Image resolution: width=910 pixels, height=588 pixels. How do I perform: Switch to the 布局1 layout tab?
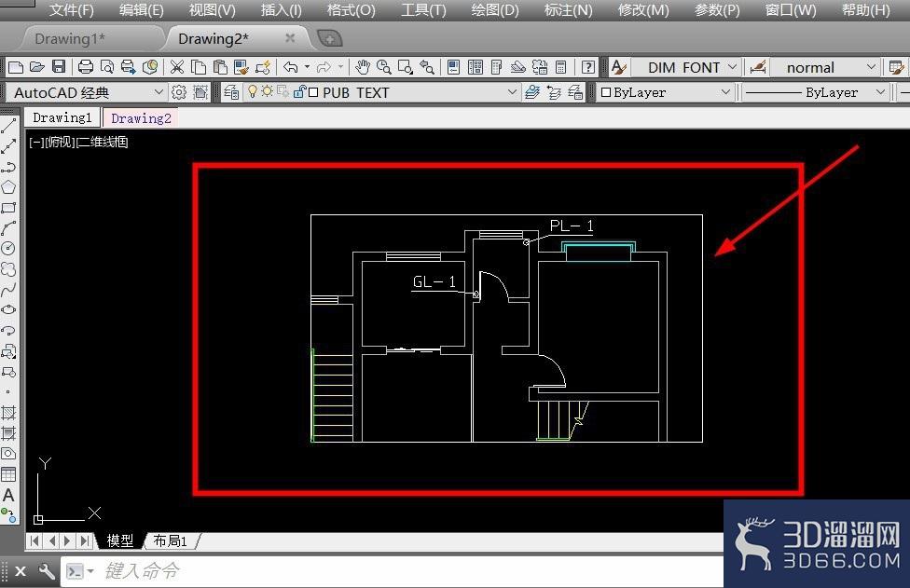click(x=170, y=540)
